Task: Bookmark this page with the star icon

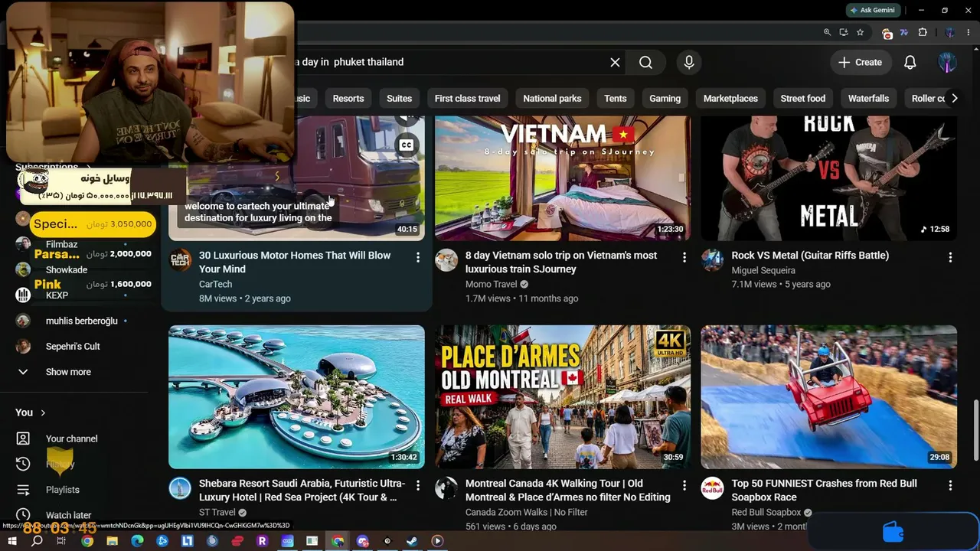Action: (x=861, y=32)
